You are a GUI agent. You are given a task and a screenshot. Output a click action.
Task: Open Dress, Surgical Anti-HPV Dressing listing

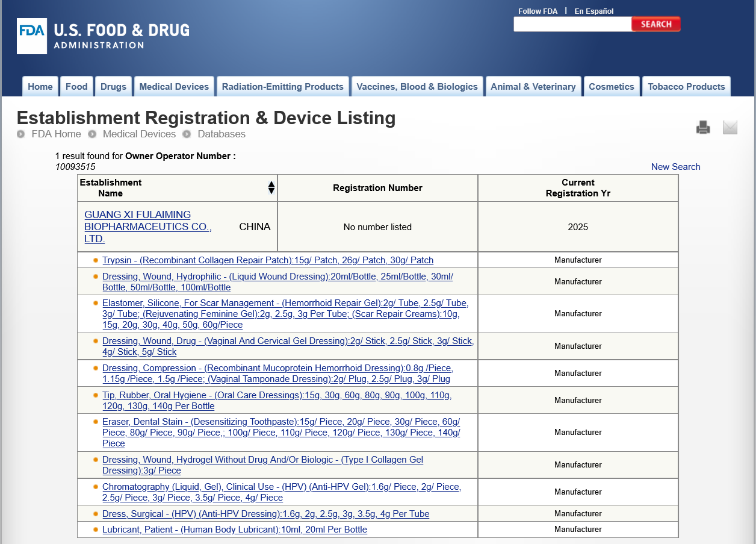tap(265, 514)
